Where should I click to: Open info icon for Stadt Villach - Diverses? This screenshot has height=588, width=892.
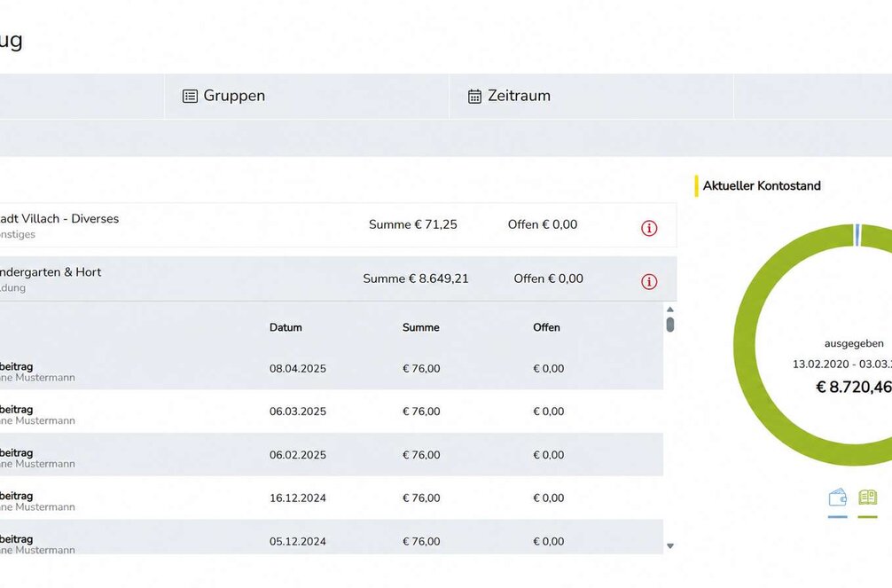(x=649, y=228)
